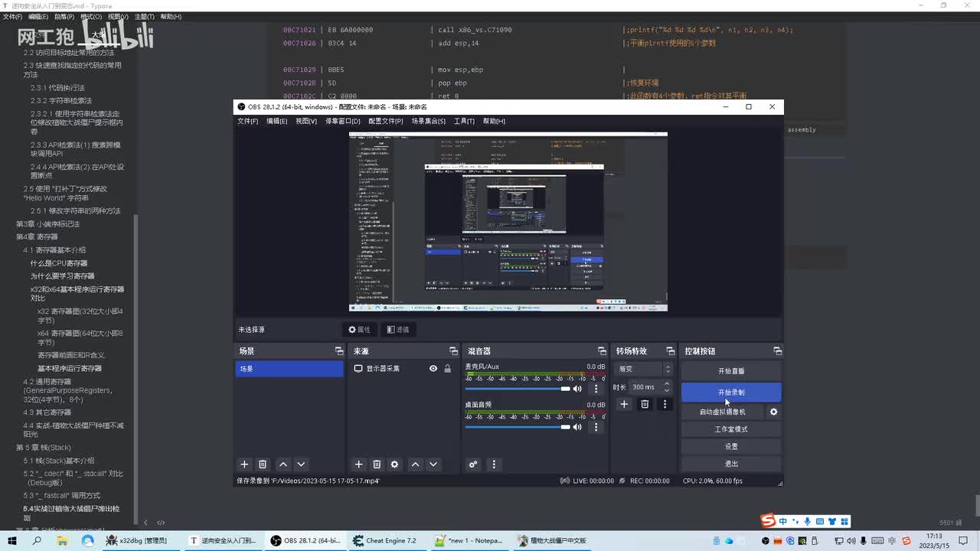Pop out the 控制按钮 dock panel
The height and width of the screenshot is (551, 980).
pyautogui.click(x=778, y=351)
